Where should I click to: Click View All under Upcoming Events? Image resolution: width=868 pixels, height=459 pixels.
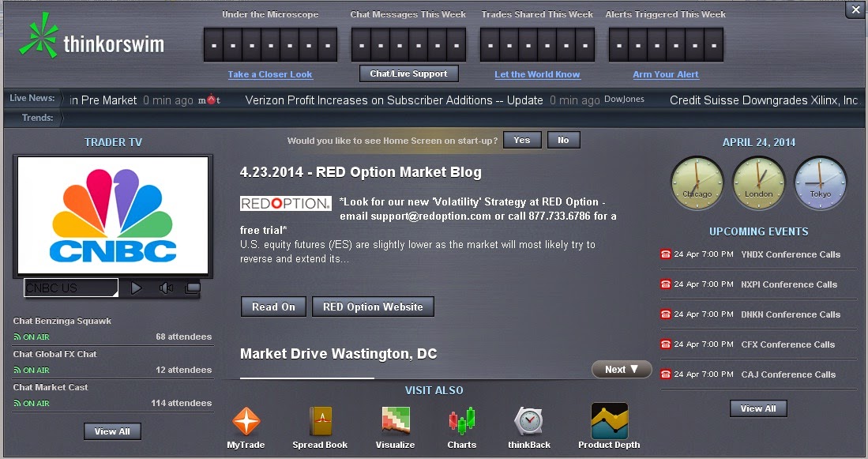coord(758,408)
